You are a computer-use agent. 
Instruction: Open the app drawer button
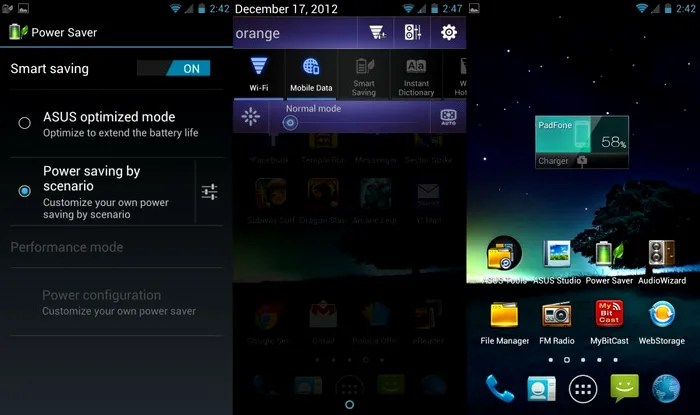(x=583, y=389)
